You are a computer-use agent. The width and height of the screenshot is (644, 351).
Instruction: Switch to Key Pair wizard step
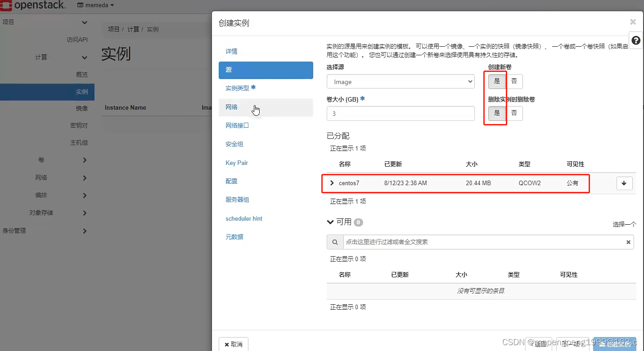point(266,163)
